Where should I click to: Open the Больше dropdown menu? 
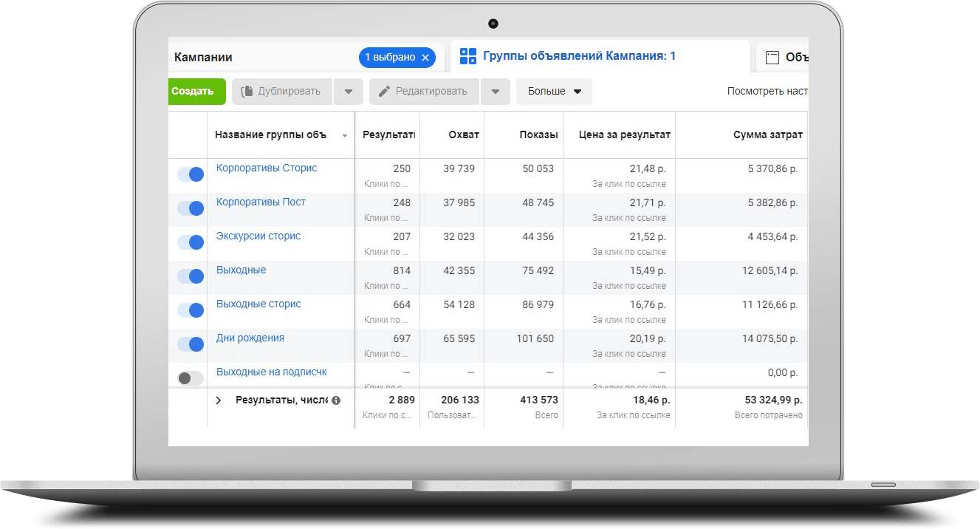click(x=554, y=92)
